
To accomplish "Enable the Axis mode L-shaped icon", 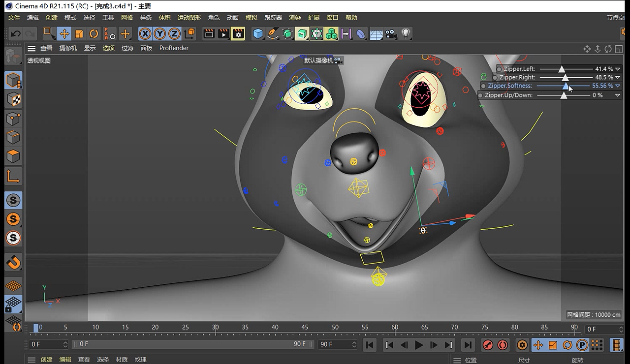I will pos(13,176).
